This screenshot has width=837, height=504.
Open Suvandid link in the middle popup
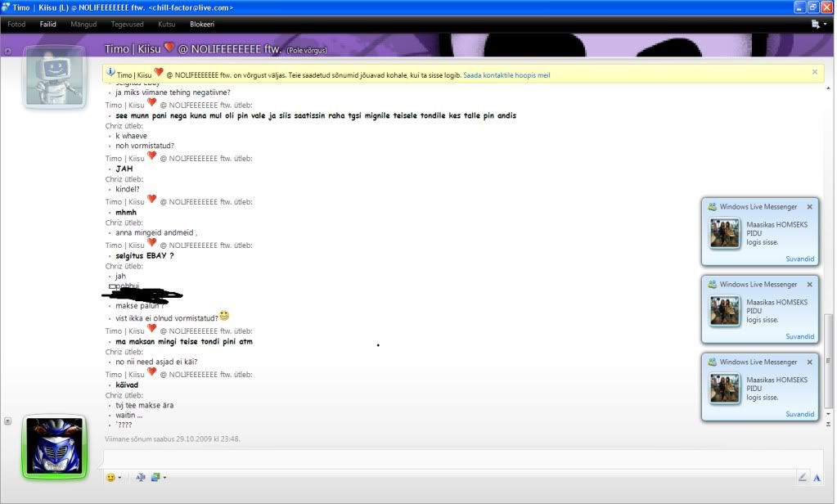[799, 336]
